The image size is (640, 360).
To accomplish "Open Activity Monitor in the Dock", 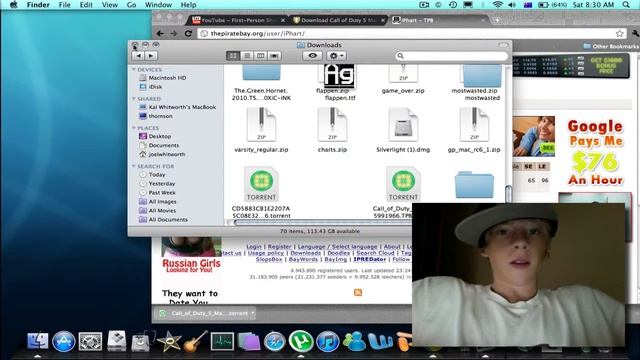I will pos(222,341).
